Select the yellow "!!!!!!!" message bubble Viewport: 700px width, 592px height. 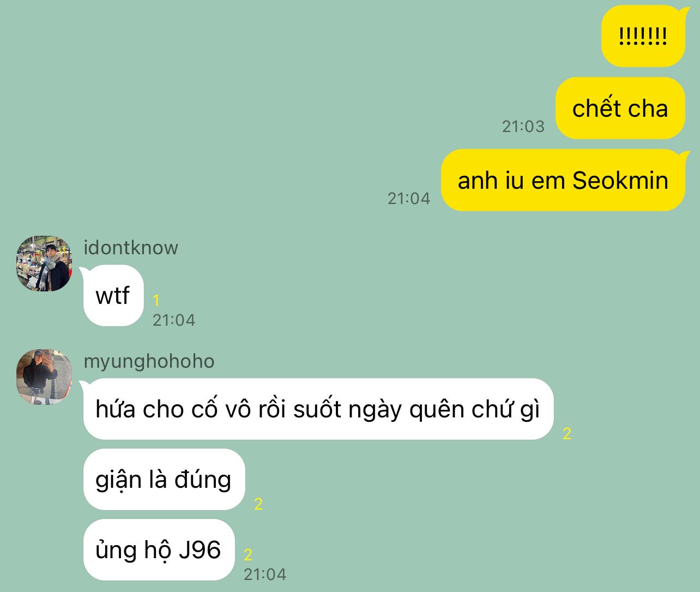643,36
